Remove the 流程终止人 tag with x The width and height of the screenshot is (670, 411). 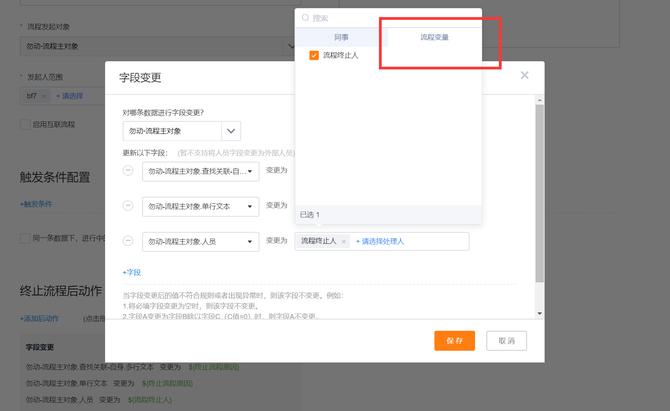click(x=344, y=241)
